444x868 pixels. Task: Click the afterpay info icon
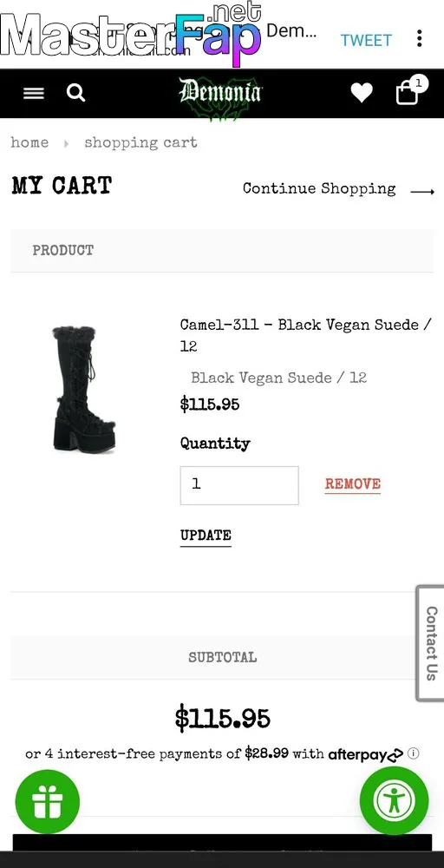point(413,753)
